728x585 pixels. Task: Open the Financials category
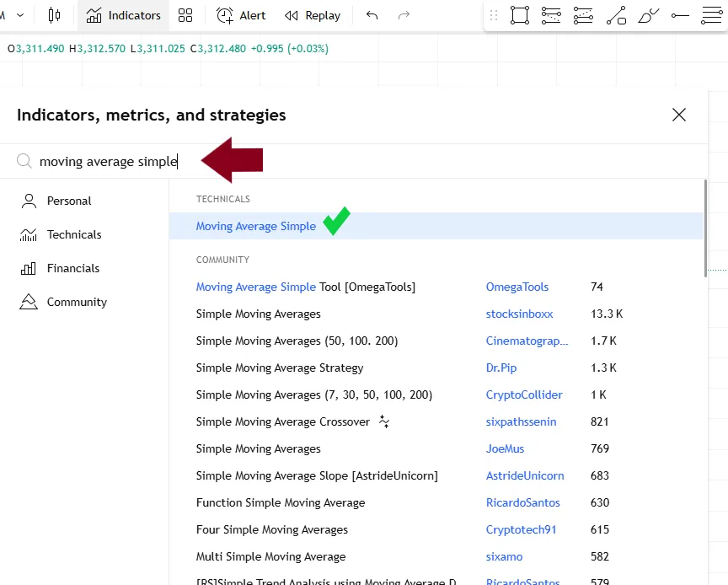(x=73, y=268)
